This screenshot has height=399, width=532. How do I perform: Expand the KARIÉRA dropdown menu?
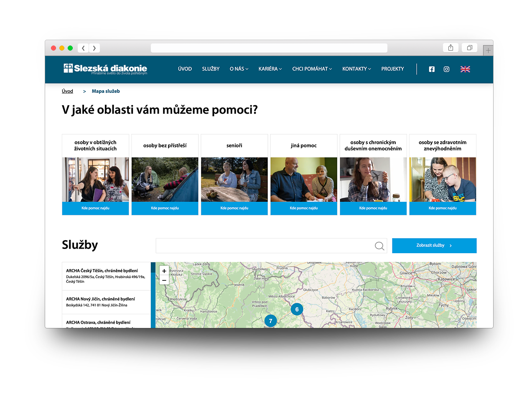click(270, 69)
